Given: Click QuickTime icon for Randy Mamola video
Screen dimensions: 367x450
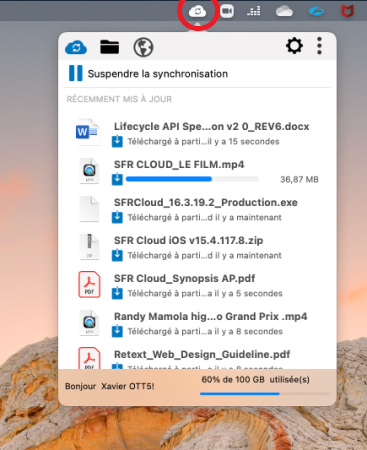Looking at the screenshot, I should tap(89, 323).
